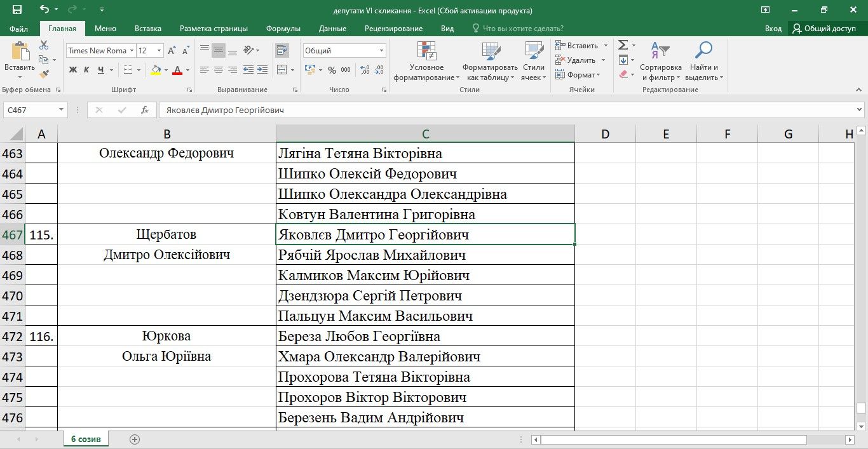Toggle the wrap text button

coord(282,51)
